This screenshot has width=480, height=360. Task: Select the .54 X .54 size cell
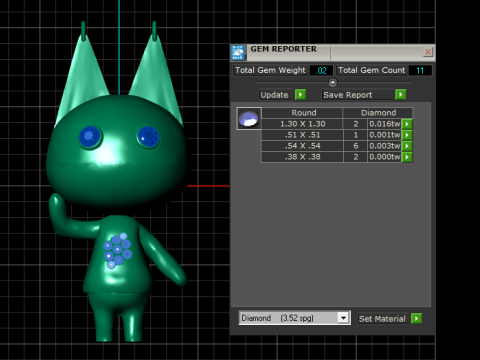tap(302, 146)
